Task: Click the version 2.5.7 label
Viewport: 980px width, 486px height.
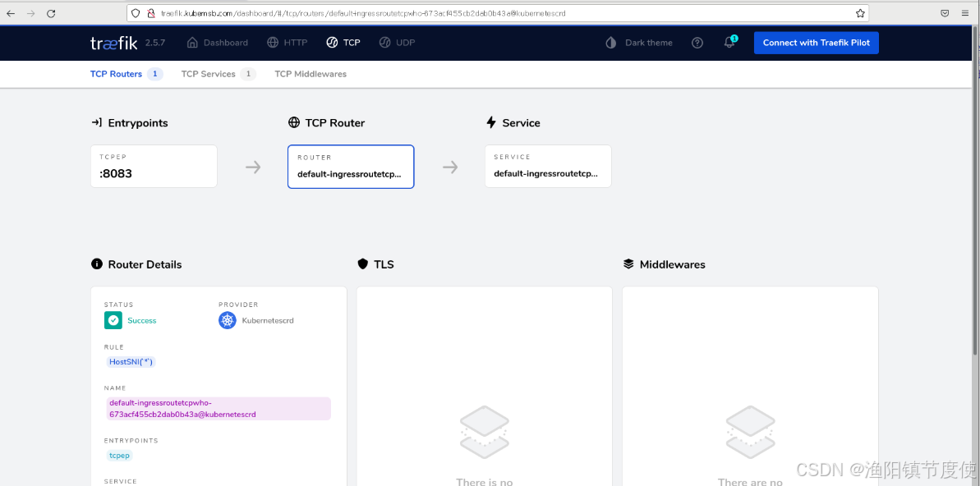Action: [x=155, y=43]
